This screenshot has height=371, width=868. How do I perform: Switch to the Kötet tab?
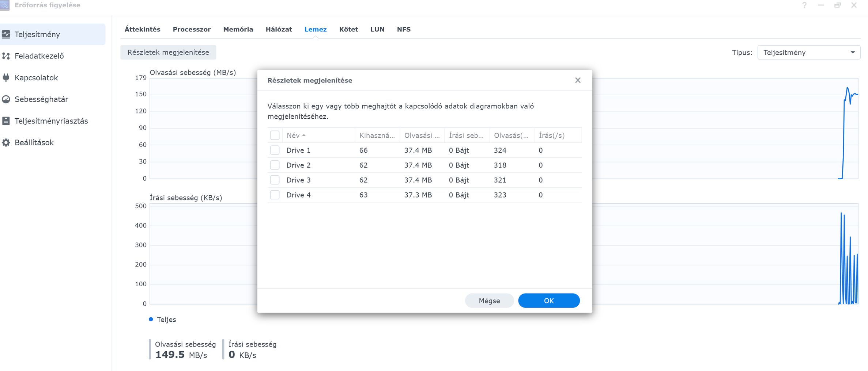(x=348, y=29)
